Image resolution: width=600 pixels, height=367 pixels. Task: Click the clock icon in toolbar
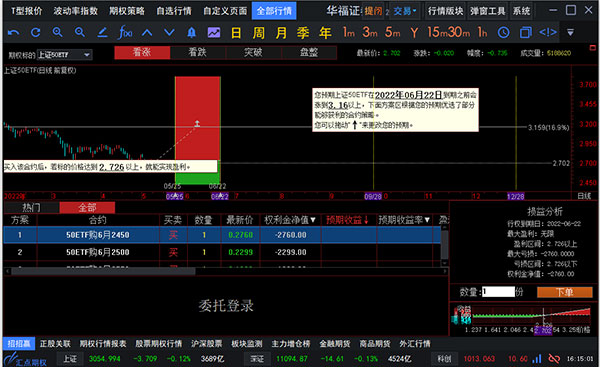pyautogui.click(x=504, y=33)
